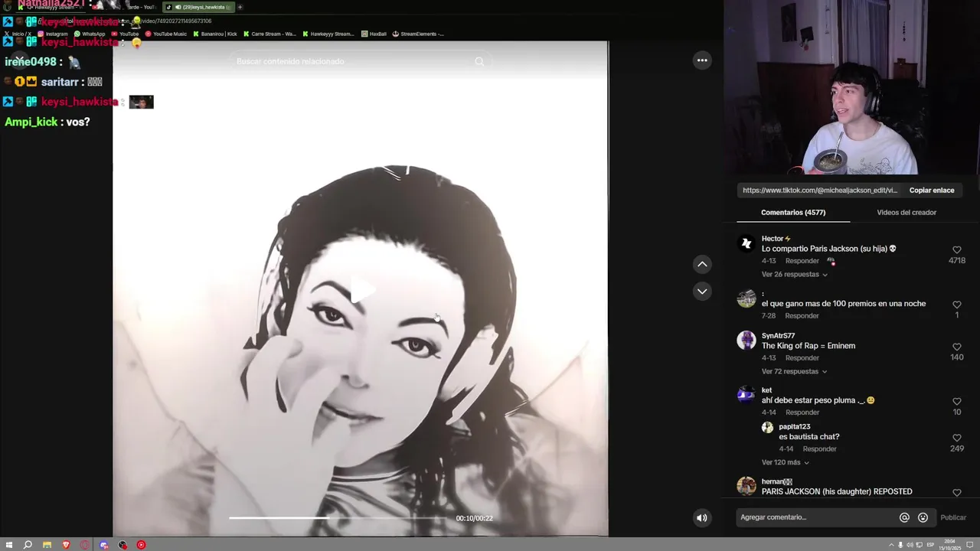980x551 pixels.
Task: Click chat username 'saritarr'
Action: click(61, 82)
